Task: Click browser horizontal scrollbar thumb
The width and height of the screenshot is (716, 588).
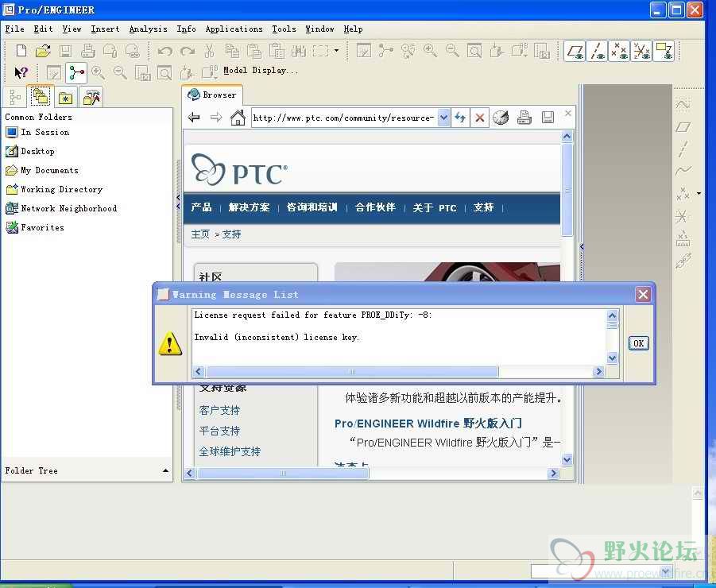Action: tap(282, 473)
